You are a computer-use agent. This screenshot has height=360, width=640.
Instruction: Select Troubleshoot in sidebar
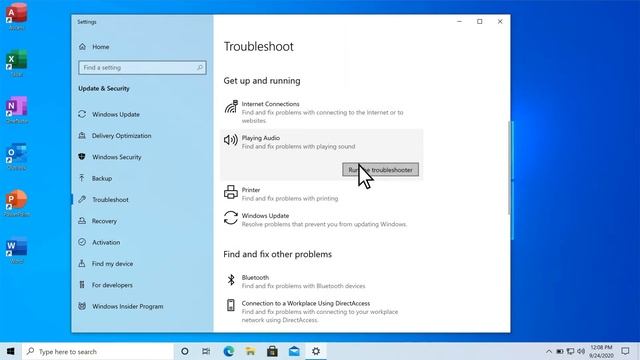110,200
